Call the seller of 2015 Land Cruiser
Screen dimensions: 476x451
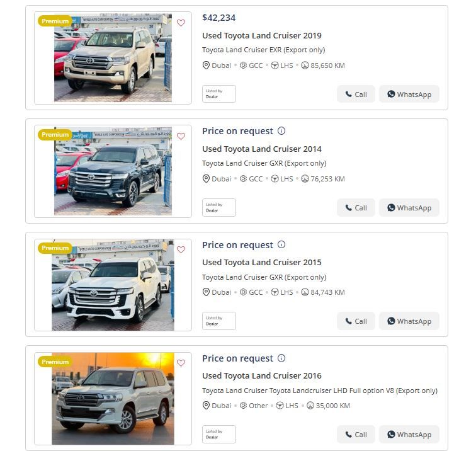pyautogui.click(x=356, y=321)
